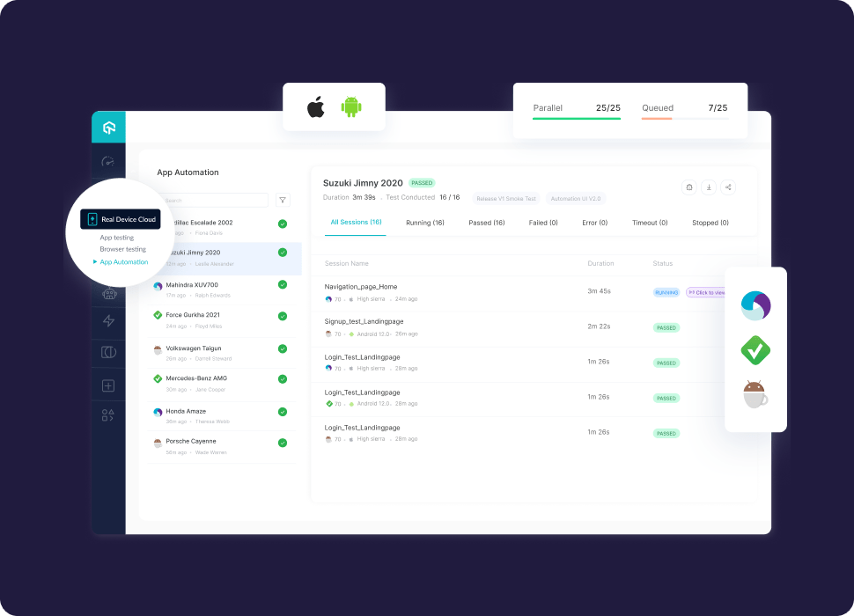Screen dimensions: 854x616
Task: Click the shapes icon at sidebar bottom
Action: pos(107,414)
